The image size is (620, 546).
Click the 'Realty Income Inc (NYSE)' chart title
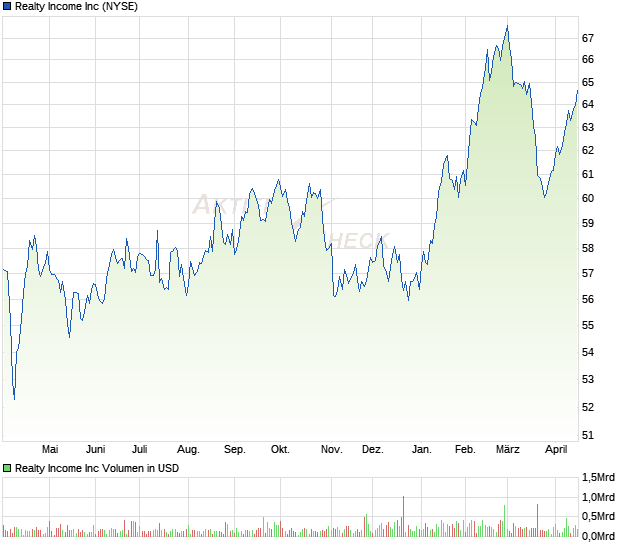click(x=76, y=7)
